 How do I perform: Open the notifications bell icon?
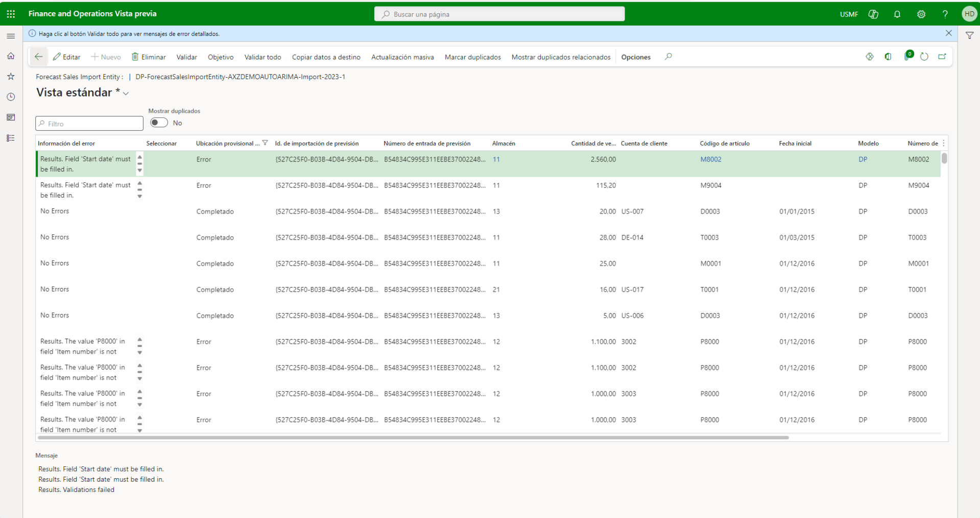tap(897, 14)
